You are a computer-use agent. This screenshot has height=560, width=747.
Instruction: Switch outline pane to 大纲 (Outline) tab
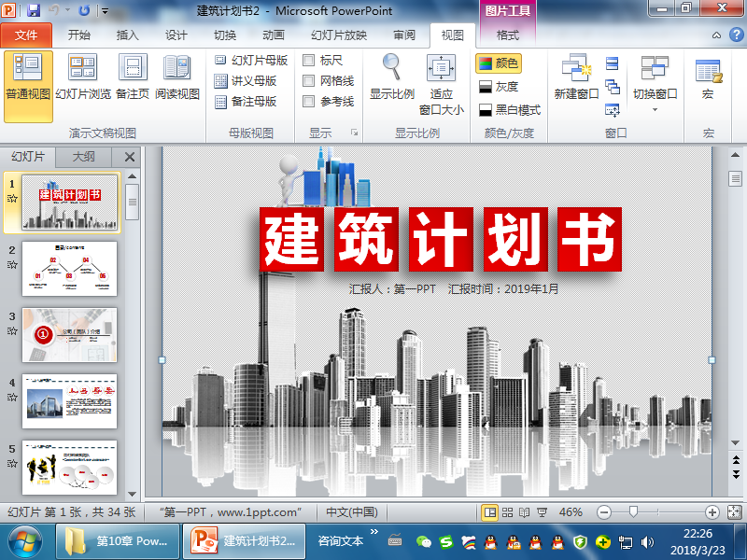pos(86,158)
